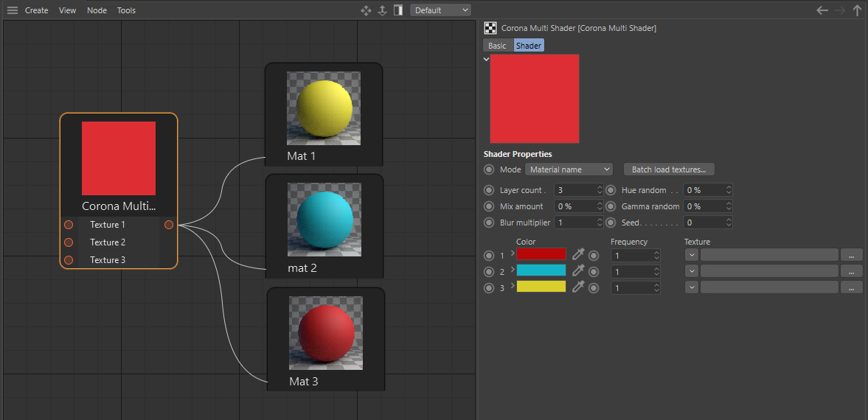Click the layer 2 texture slot field

tap(769, 270)
